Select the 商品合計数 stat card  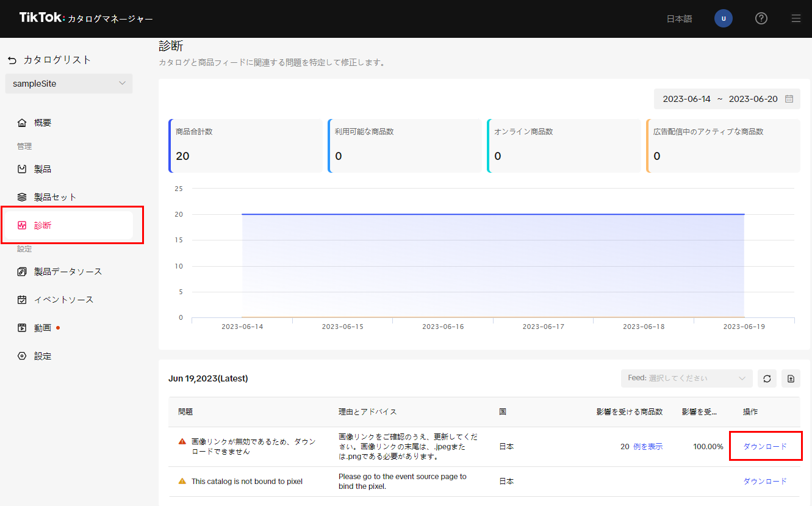[245, 146]
